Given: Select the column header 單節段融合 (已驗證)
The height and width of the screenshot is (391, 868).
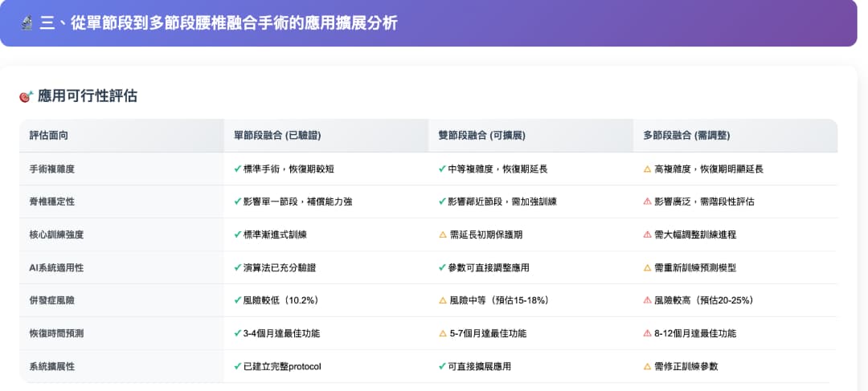Looking at the screenshot, I should point(277,136).
